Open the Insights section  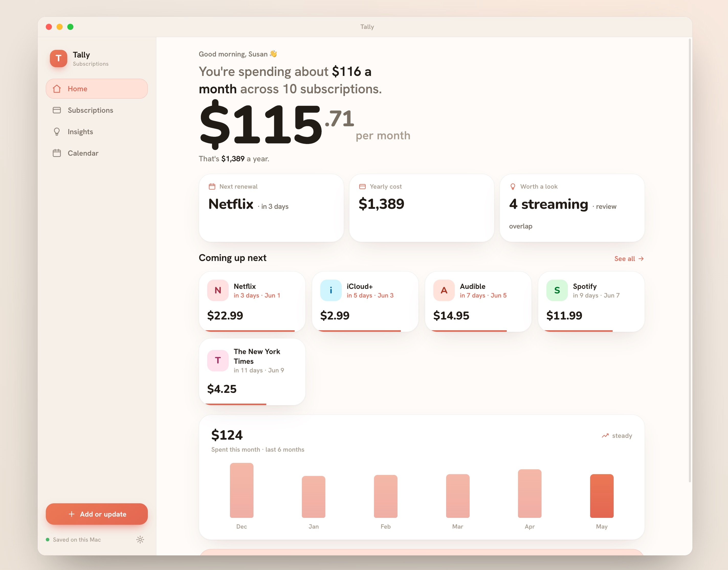[96, 132]
